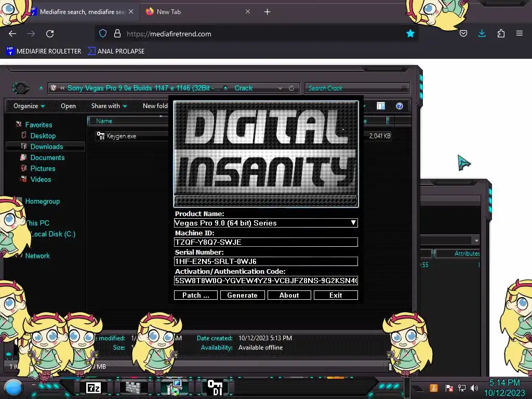Go back in the browser
532x399 pixels.
(x=12, y=34)
